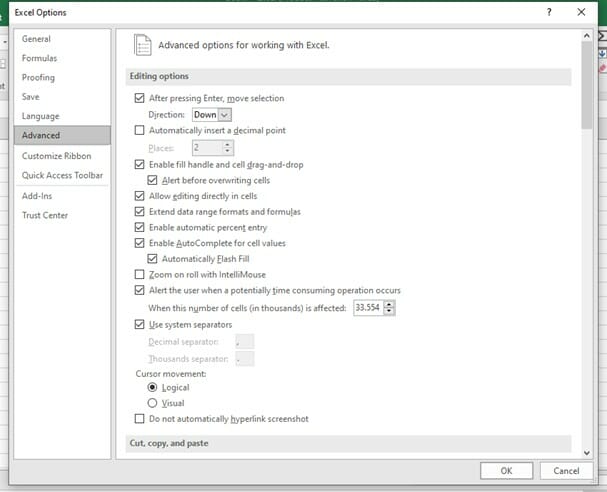Click the Editing options section header
The height and width of the screenshot is (492, 607).
348,76
